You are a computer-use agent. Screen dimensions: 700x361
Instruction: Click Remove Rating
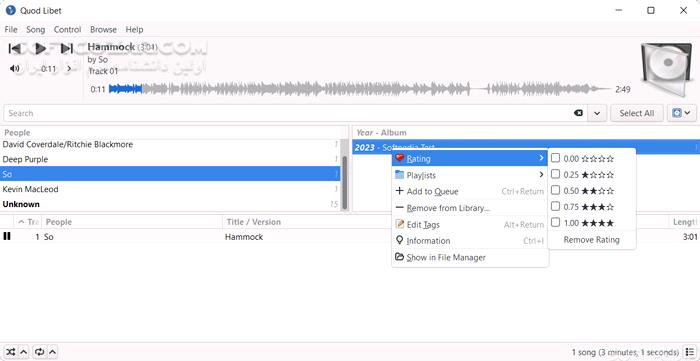pyautogui.click(x=592, y=240)
